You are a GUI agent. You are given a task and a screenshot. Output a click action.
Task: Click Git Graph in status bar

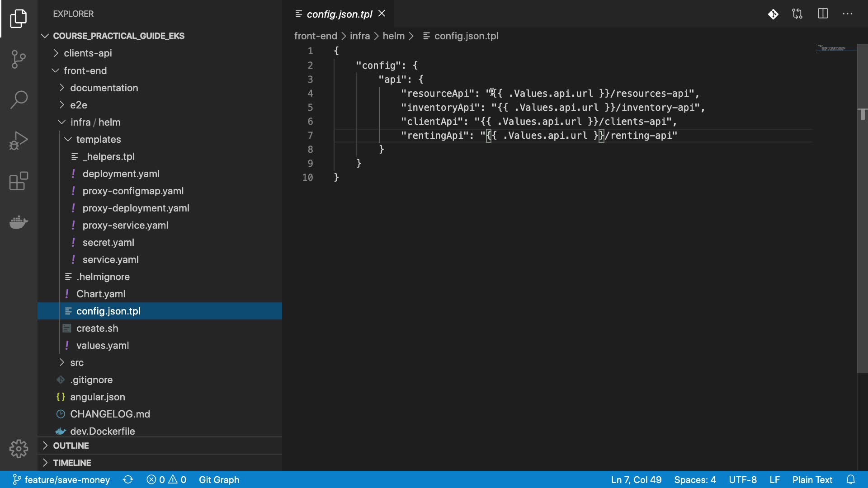[x=219, y=479]
